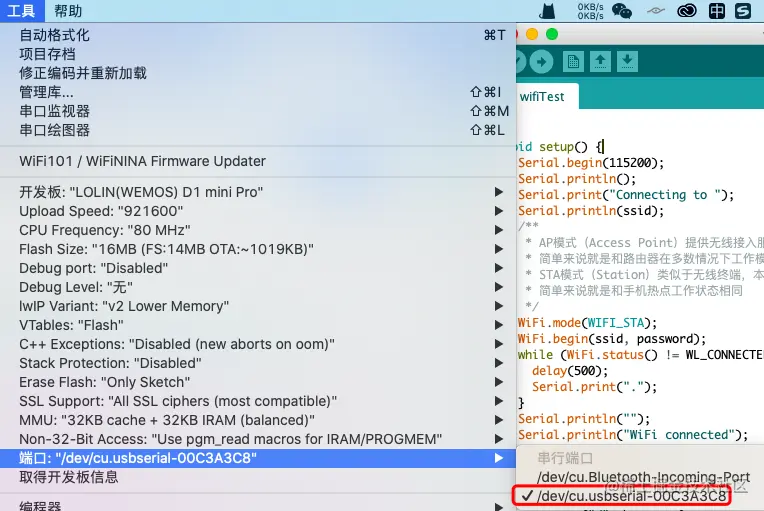Open WeChat menu bar icon
764x511 pixels.
622,11
